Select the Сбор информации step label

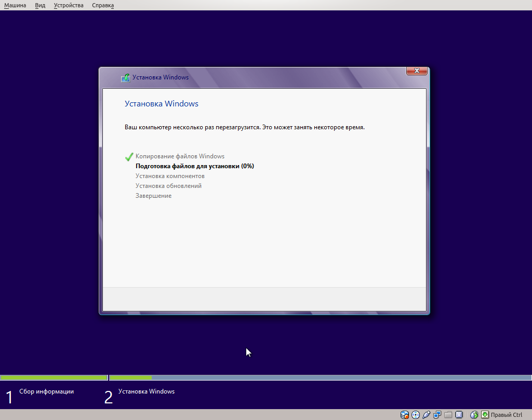[48, 391]
